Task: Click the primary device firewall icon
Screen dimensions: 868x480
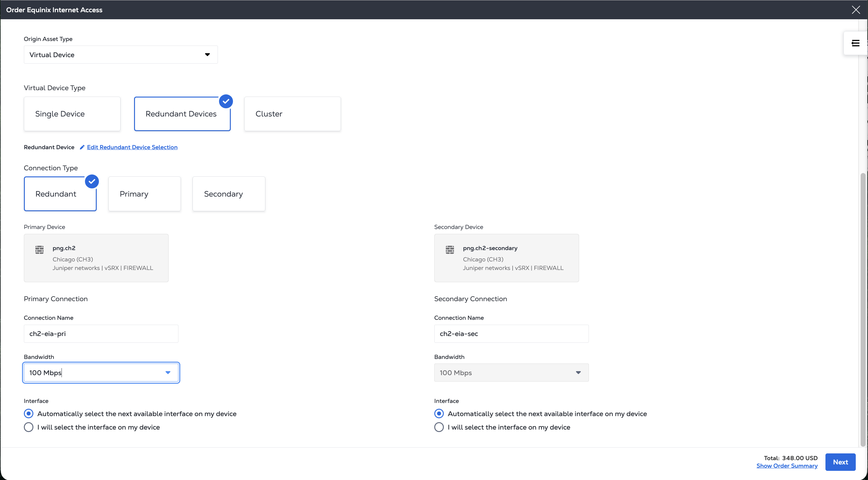Action: coord(39,249)
